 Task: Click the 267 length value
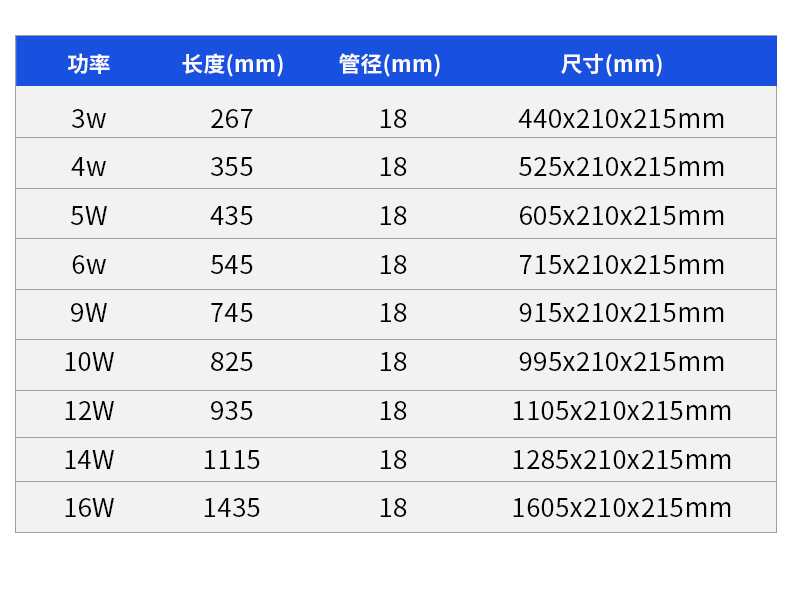click(232, 119)
